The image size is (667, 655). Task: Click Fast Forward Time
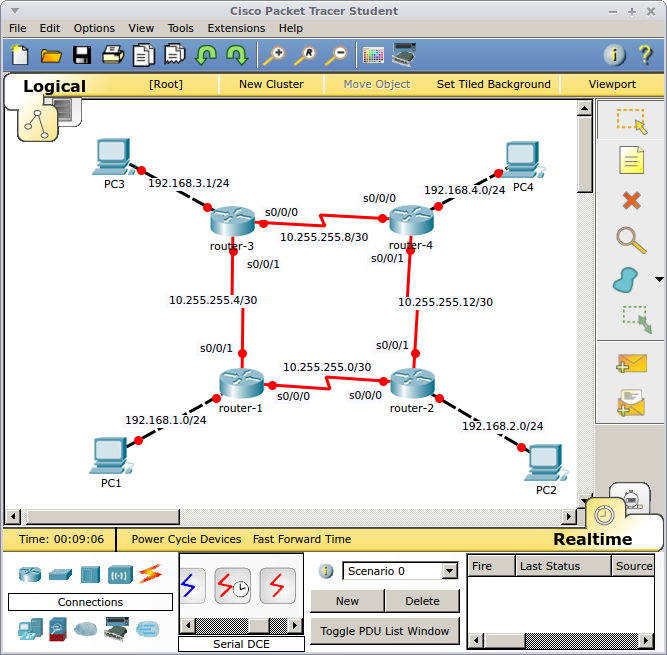pyautogui.click(x=302, y=539)
